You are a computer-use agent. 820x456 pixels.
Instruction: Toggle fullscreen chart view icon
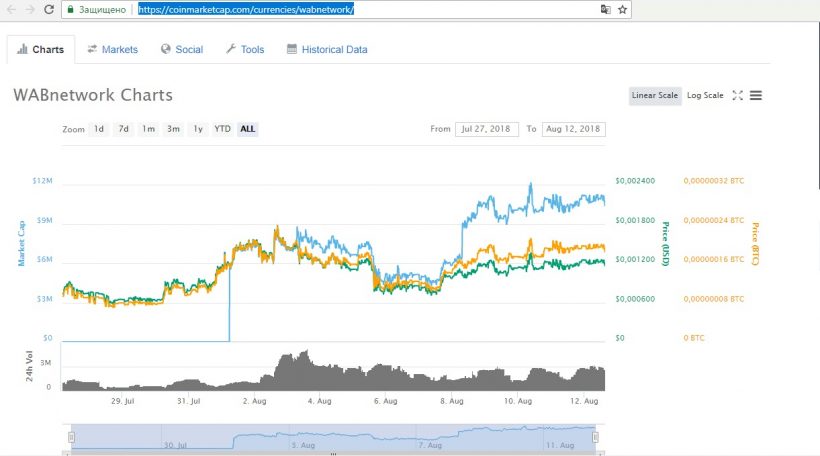(738, 96)
